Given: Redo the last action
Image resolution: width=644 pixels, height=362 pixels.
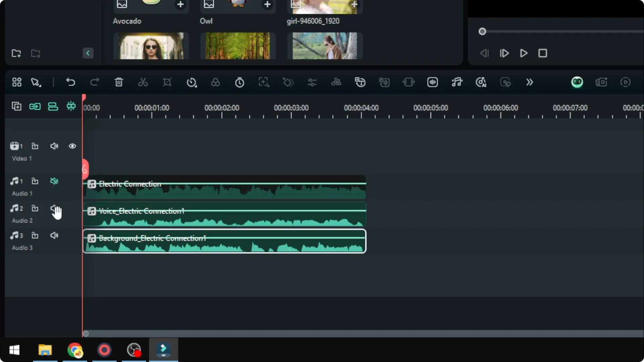Looking at the screenshot, I should (95, 82).
